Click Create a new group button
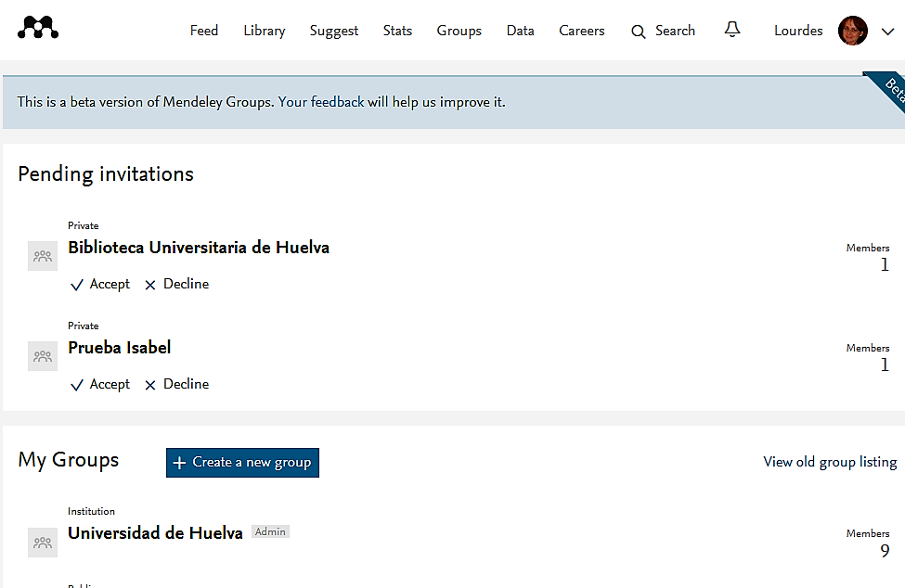 tap(242, 463)
